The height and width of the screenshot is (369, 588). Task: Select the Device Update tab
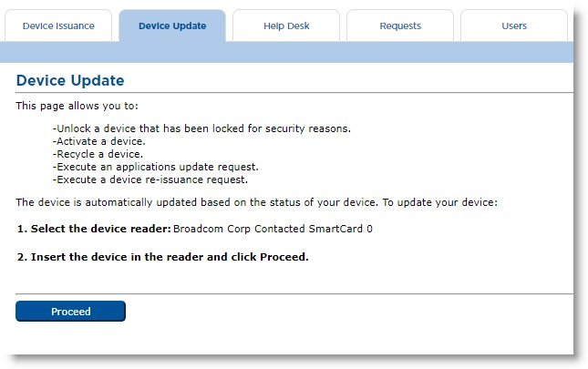pyautogui.click(x=172, y=26)
